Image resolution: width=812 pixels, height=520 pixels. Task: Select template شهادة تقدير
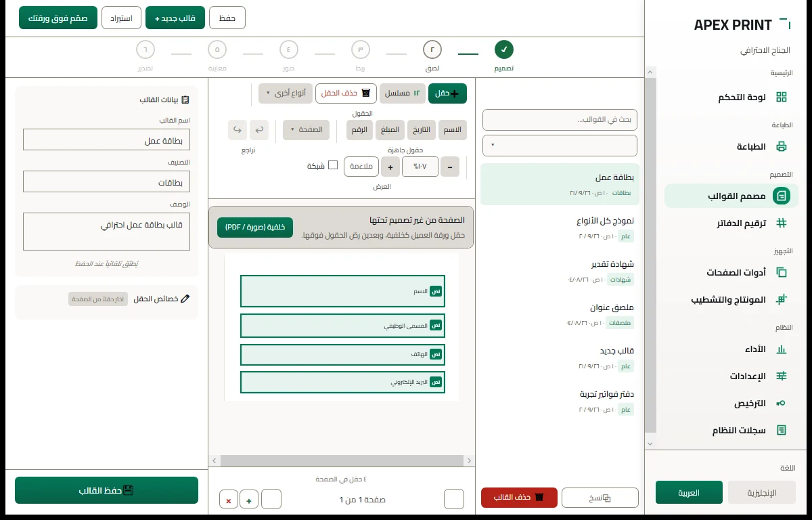pos(560,271)
